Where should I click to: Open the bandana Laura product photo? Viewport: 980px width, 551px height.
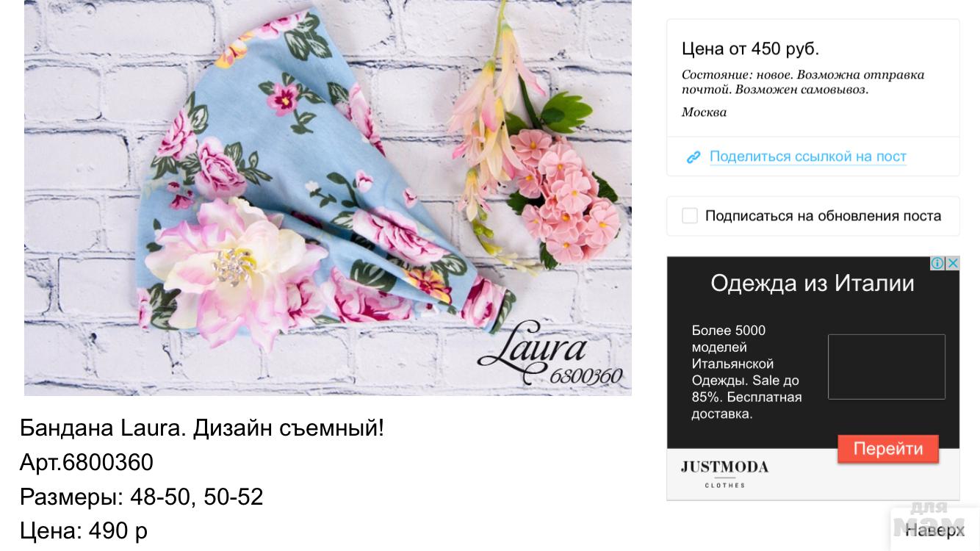point(328,198)
